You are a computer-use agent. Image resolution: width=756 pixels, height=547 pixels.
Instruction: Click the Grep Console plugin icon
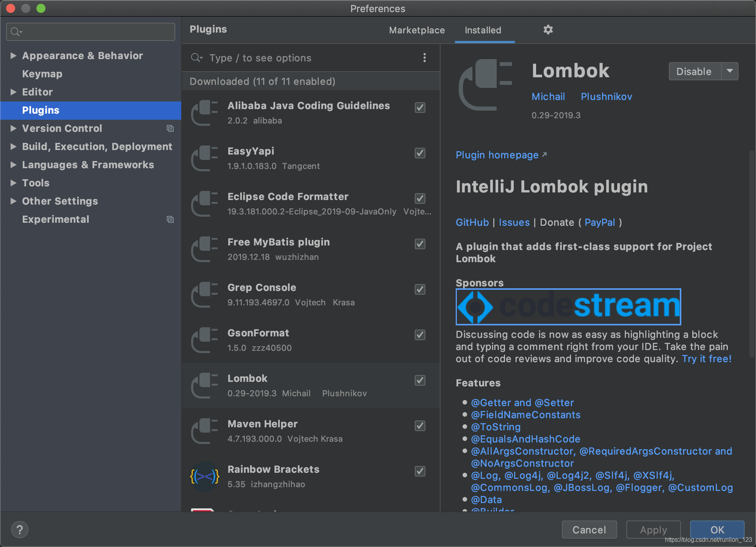(x=205, y=295)
